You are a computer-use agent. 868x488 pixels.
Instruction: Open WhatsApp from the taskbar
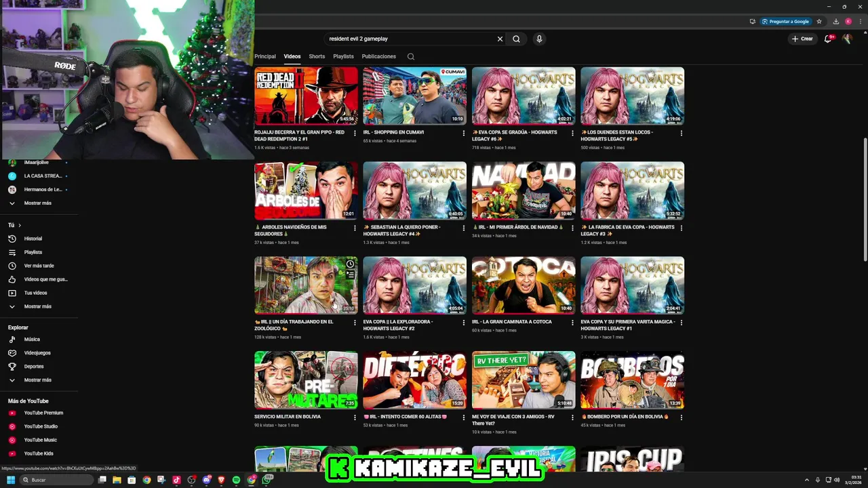(267, 480)
